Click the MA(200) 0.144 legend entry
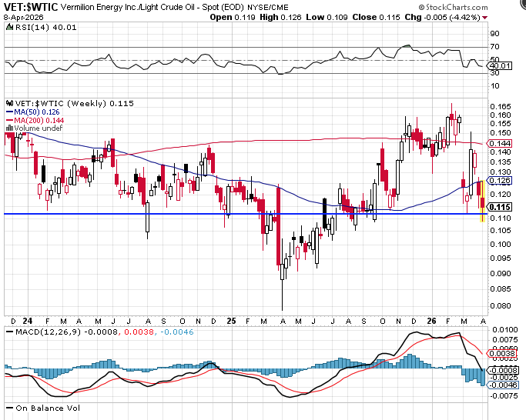The image size is (526, 420). tap(35, 120)
